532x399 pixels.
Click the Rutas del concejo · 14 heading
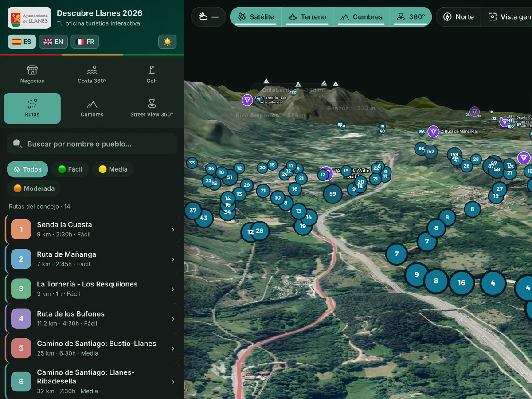click(39, 207)
